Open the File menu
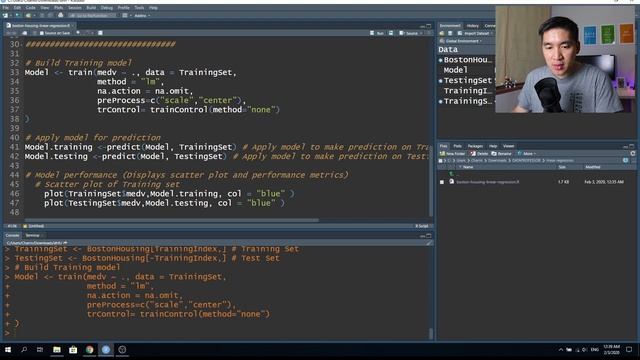This screenshot has height=360, width=640. click(6, 8)
